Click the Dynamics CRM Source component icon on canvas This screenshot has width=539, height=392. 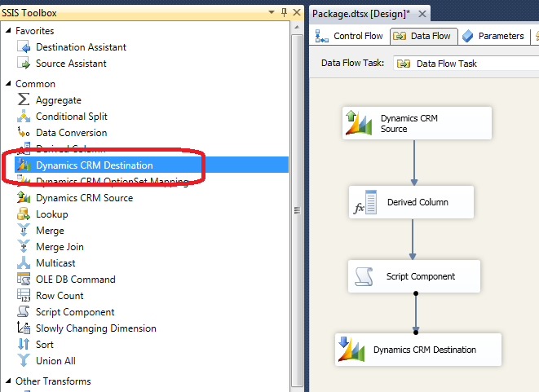359,122
